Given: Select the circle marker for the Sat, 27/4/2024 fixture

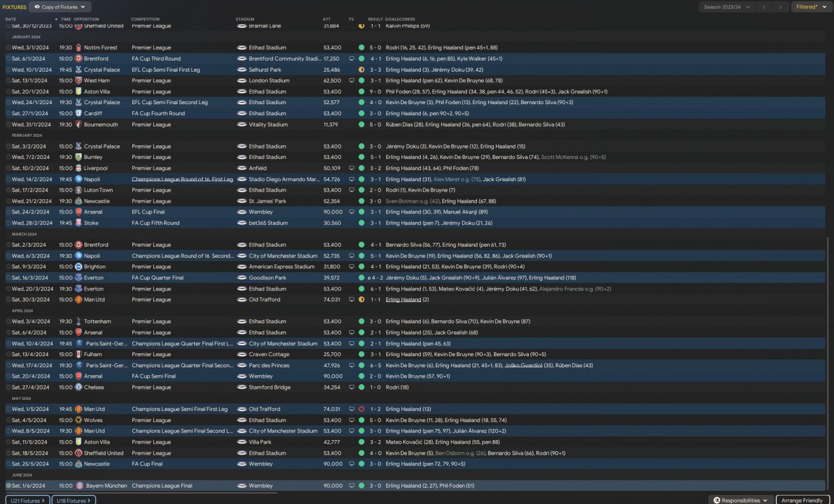Looking at the screenshot, I should click(x=8, y=387).
